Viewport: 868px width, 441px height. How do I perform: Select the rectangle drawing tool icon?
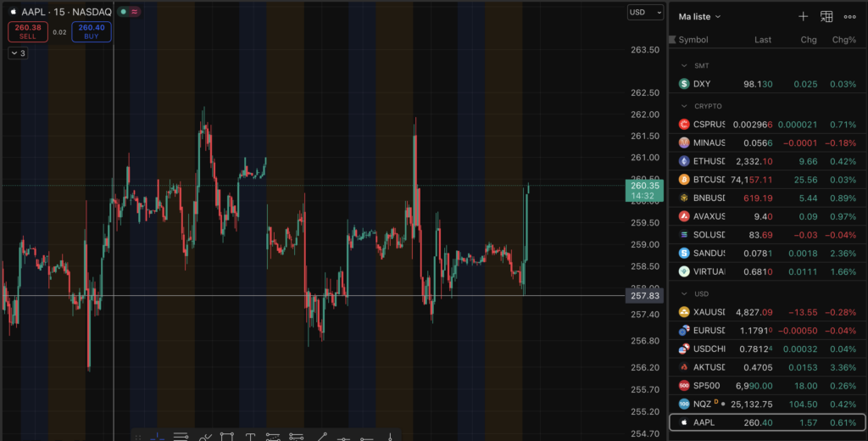pos(226,437)
